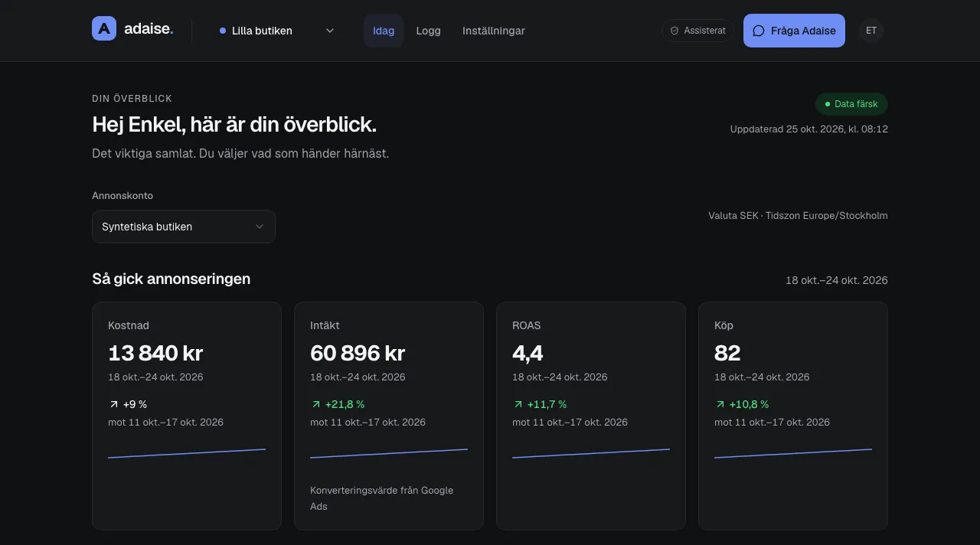Open the ET user avatar menu
Viewport: 980px width, 545px height.
pos(871,31)
